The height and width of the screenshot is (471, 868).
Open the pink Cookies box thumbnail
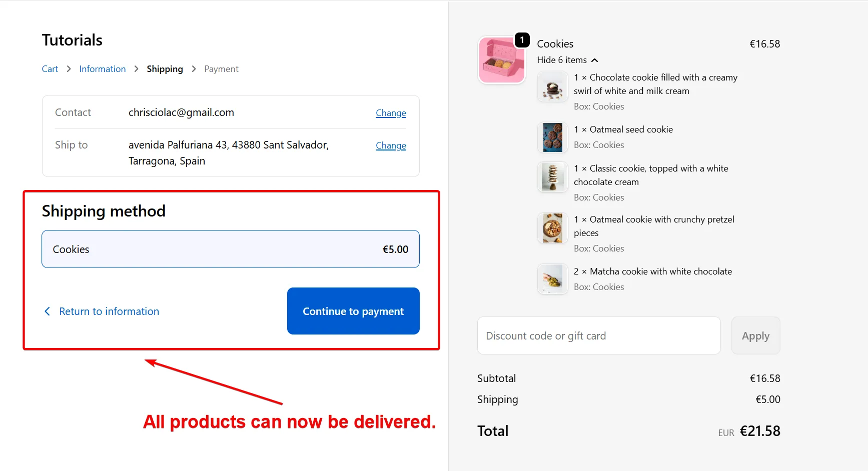tap(502, 60)
